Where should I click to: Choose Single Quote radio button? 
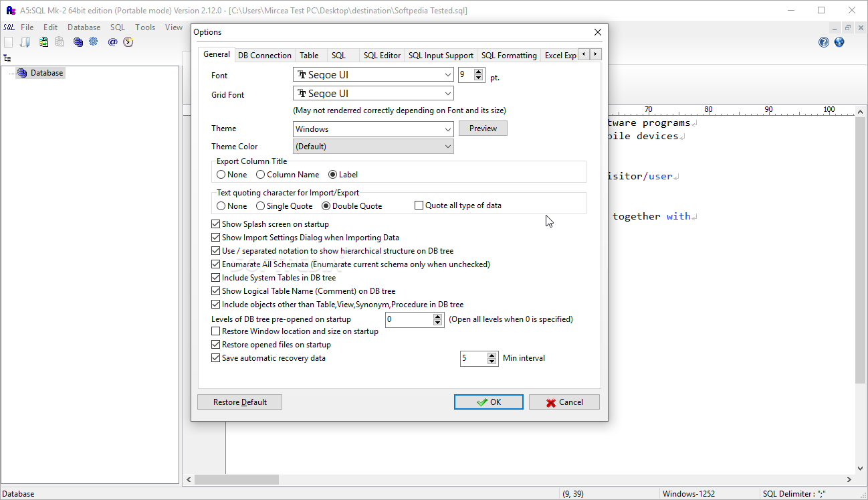point(284,206)
